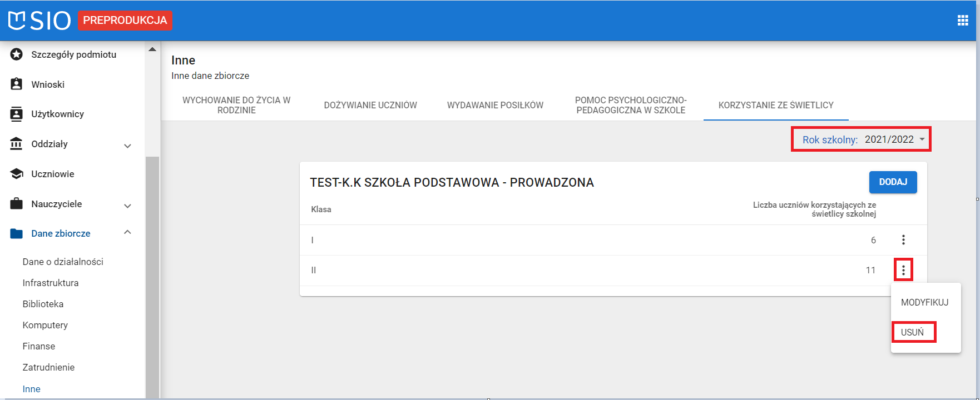Click the Nauczyciele briefcase icon
Screen dimensions: 980x400
[x=17, y=204]
